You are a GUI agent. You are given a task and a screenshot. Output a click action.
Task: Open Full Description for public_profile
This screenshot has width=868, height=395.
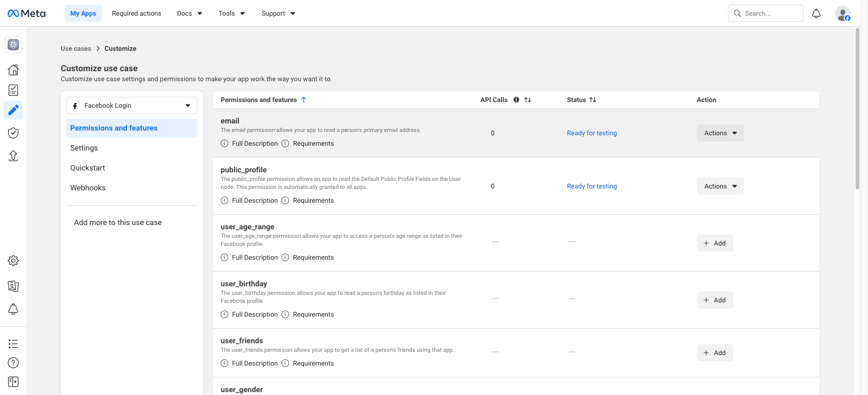(249, 200)
